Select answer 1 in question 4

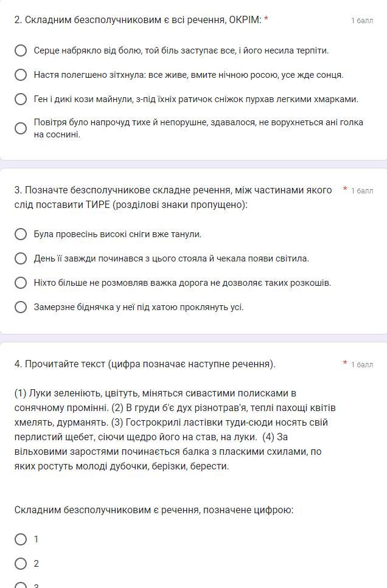click(x=21, y=539)
